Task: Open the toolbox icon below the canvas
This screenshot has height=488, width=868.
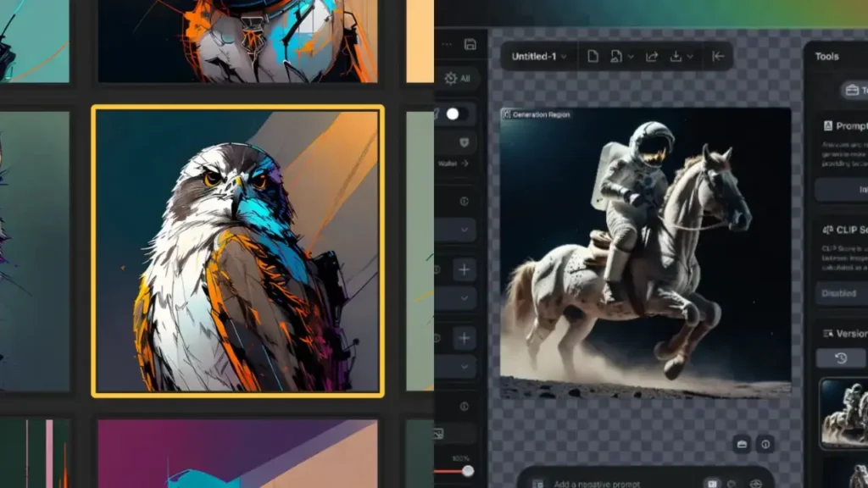Action: tap(742, 444)
